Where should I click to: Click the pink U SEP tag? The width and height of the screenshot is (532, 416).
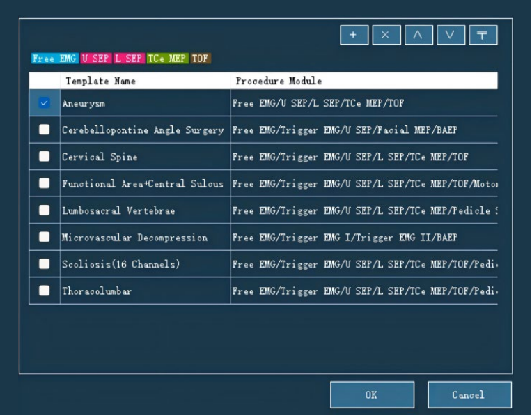(x=96, y=59)
